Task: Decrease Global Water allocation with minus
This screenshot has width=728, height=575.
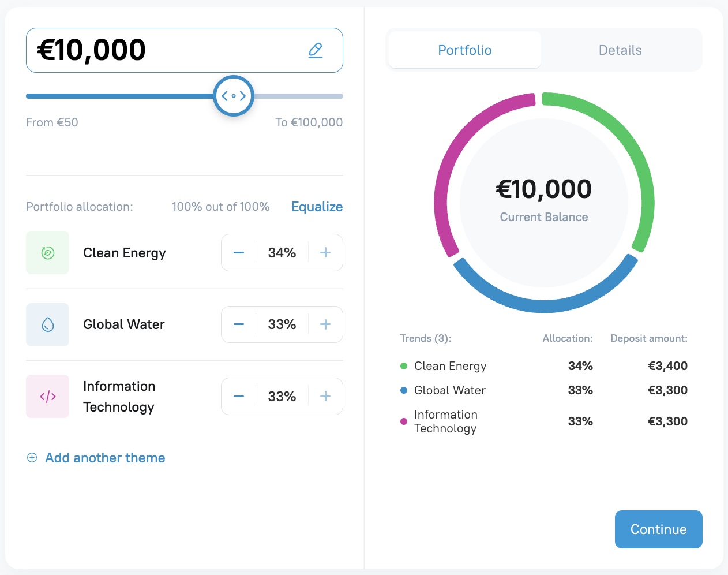Action: point(239,324)
